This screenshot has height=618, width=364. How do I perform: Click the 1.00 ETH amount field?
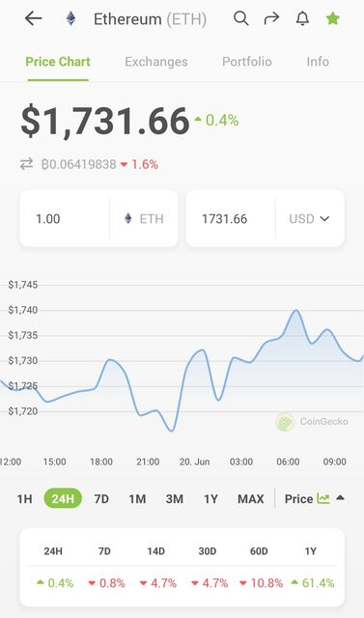tap(65, 219)
